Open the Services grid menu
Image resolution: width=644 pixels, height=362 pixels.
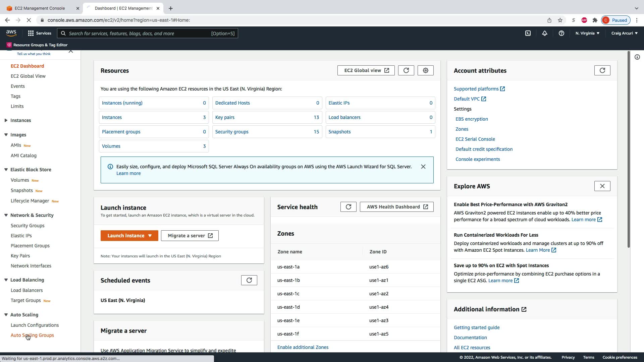pyautogui.click(x=40, y=33)
